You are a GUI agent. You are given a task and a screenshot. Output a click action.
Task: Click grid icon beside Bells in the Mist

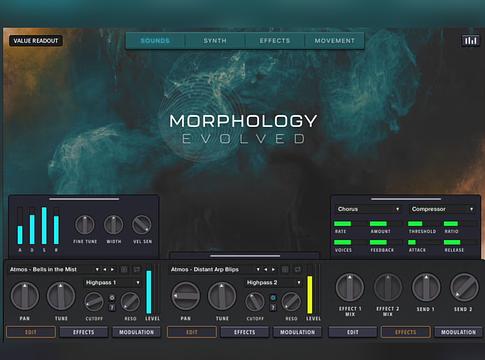pyautogui.click(x=124, y=269)
